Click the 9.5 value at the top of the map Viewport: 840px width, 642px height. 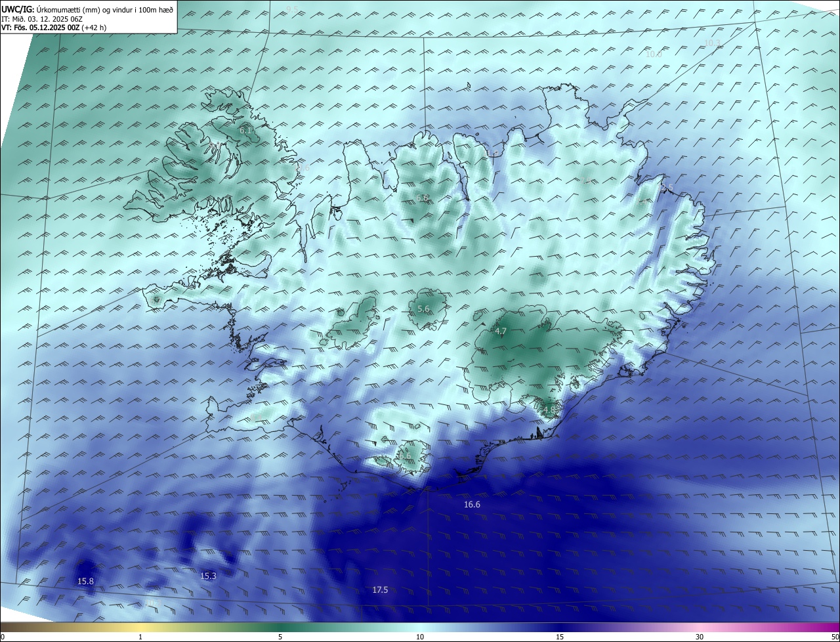292,9
